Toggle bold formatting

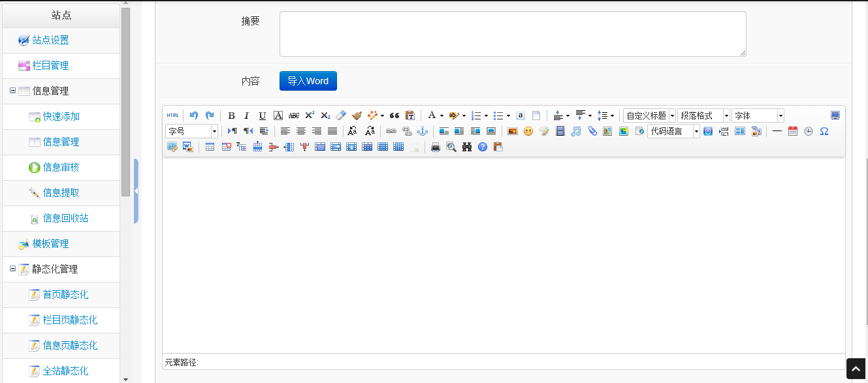[231, 115]
